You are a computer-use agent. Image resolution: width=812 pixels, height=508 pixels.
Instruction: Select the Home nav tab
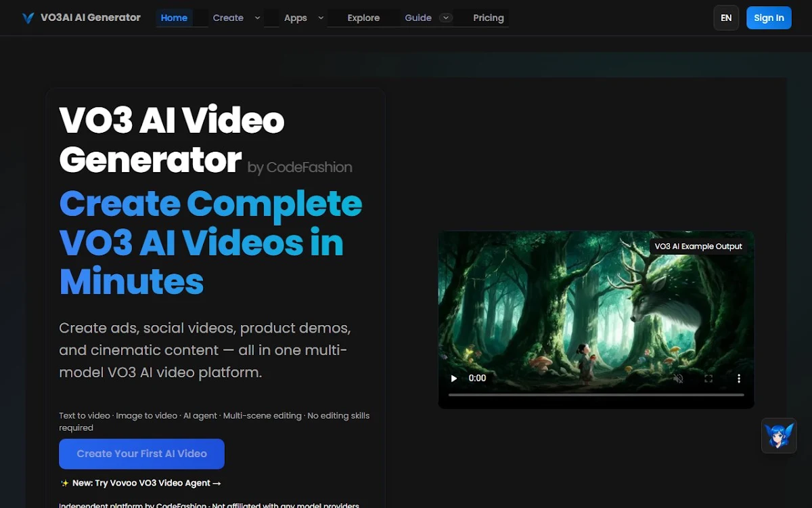click(174, 18)
